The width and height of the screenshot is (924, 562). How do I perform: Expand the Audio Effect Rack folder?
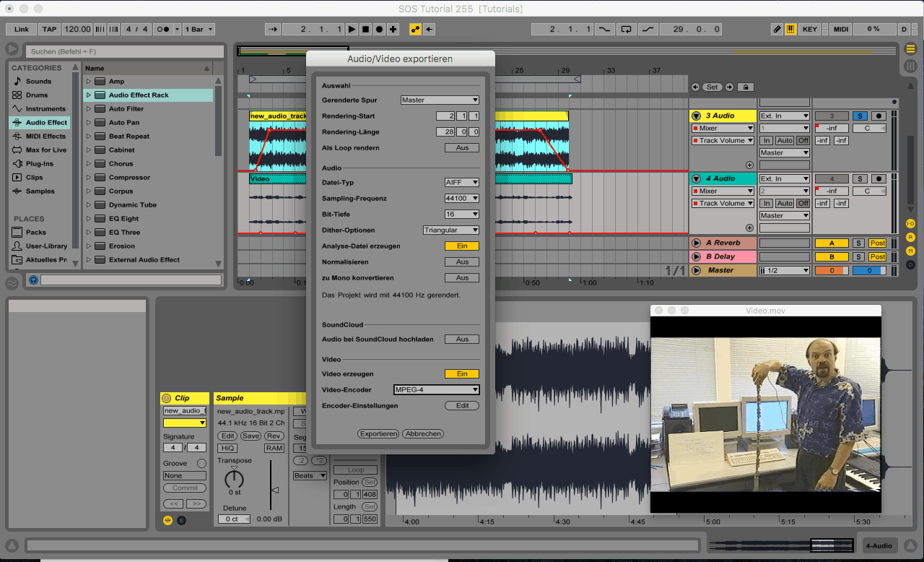(89, 95)
